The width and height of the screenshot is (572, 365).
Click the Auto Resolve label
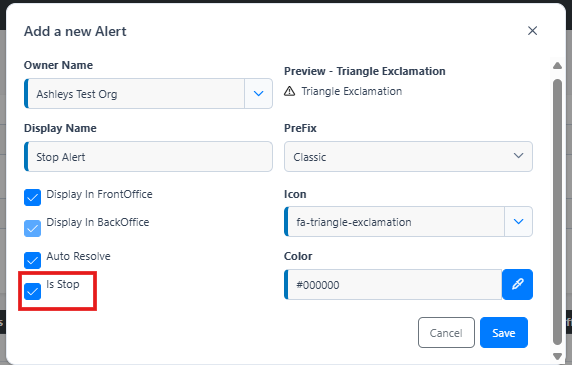click(78, 256)
